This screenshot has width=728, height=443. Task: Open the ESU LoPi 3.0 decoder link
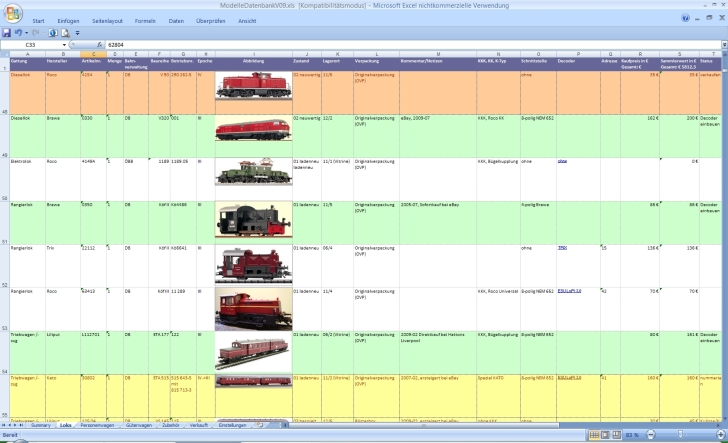click(x=569, y=291)
